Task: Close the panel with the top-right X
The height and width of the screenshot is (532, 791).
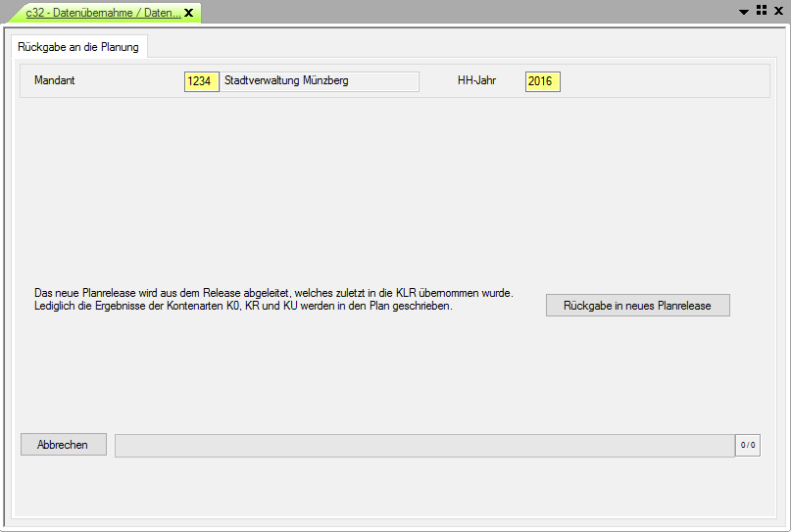Action: pyautogui.click(x=778, y=11)
